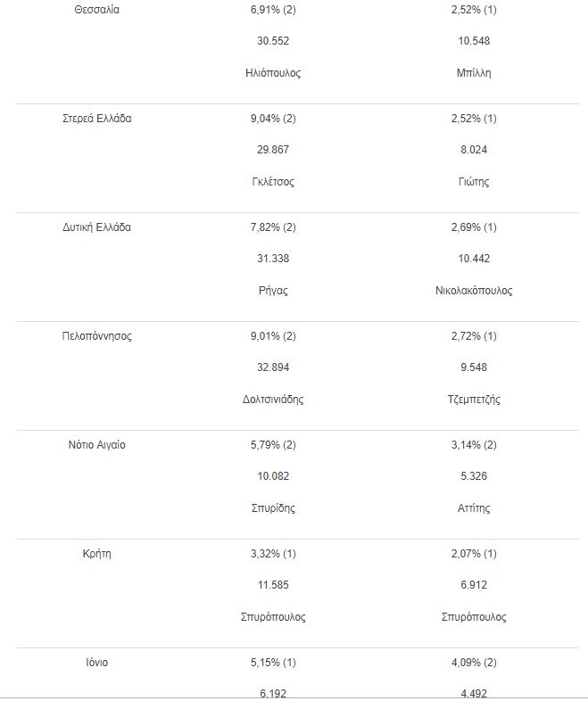The width and height of the screenshot is (588, 701).
Task: Select the name Αττίτης
Action: point(473,508)
